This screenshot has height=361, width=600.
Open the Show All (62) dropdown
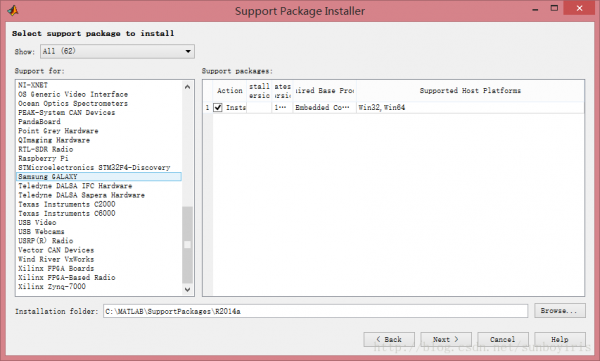(x=117, y=51)
